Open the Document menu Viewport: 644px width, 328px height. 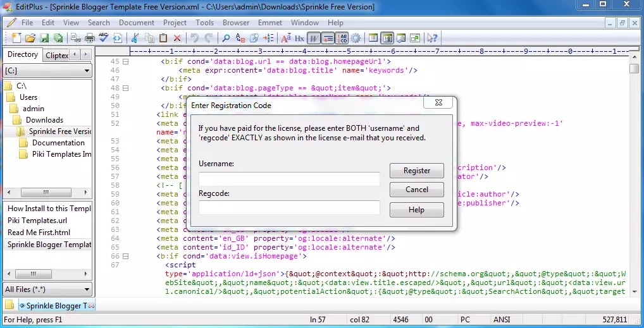tap(137, 23)
